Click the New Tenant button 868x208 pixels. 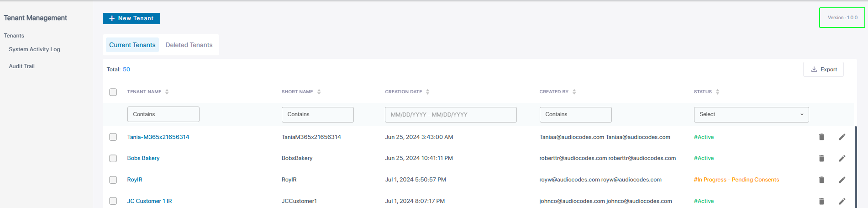tap(132, 18)
